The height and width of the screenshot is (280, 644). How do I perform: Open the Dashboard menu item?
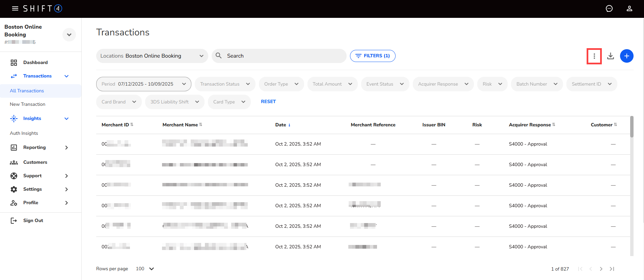pos(35,62)
